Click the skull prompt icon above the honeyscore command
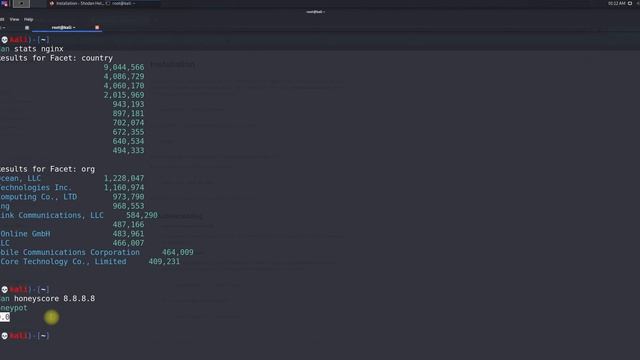 point(4,289)
